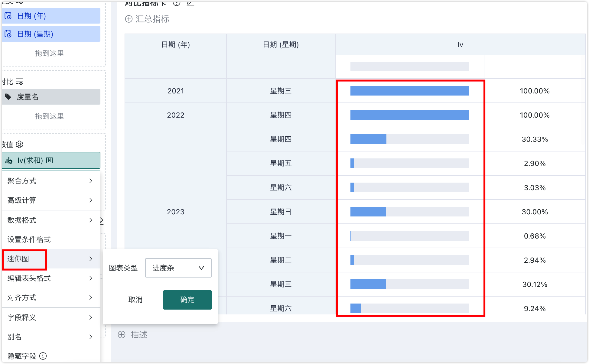Click the edit pencil icon beside the title
Image resolution: width=589 pixels, height=364 pixels.
click(190, 3)
